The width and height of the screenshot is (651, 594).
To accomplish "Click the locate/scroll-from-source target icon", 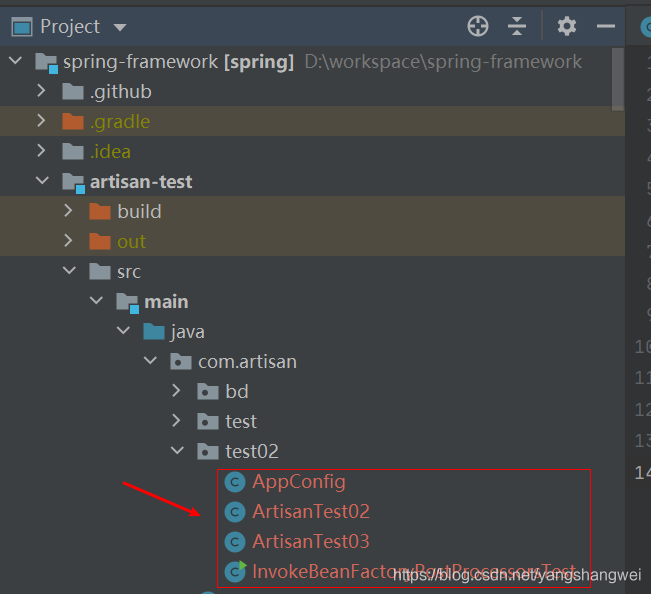I will point(478,26).
